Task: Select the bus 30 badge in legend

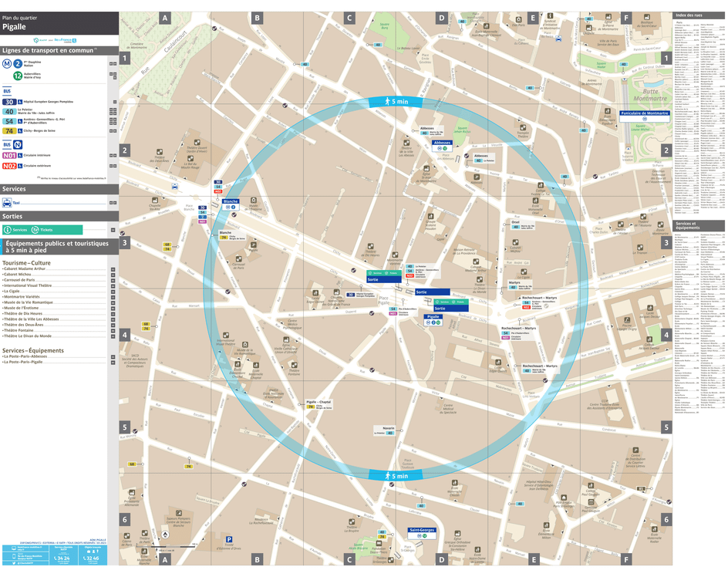Action: point(9,101)
